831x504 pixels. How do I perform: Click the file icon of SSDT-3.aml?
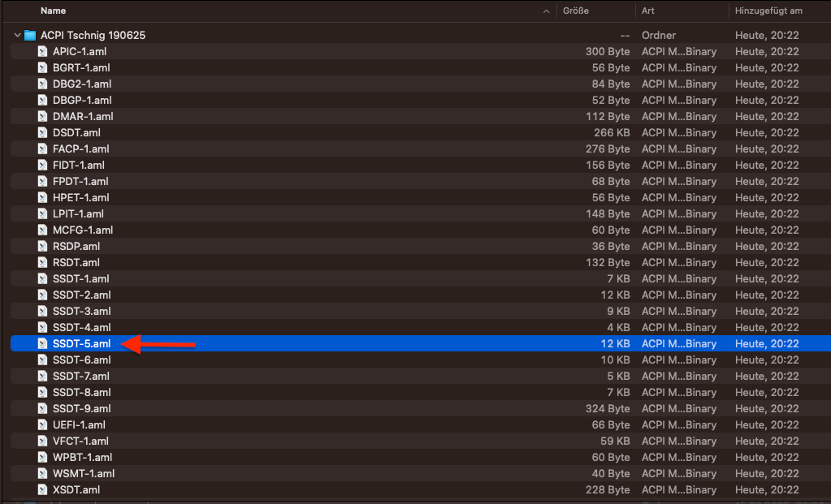pyautogui.click(x=42, y=312)
